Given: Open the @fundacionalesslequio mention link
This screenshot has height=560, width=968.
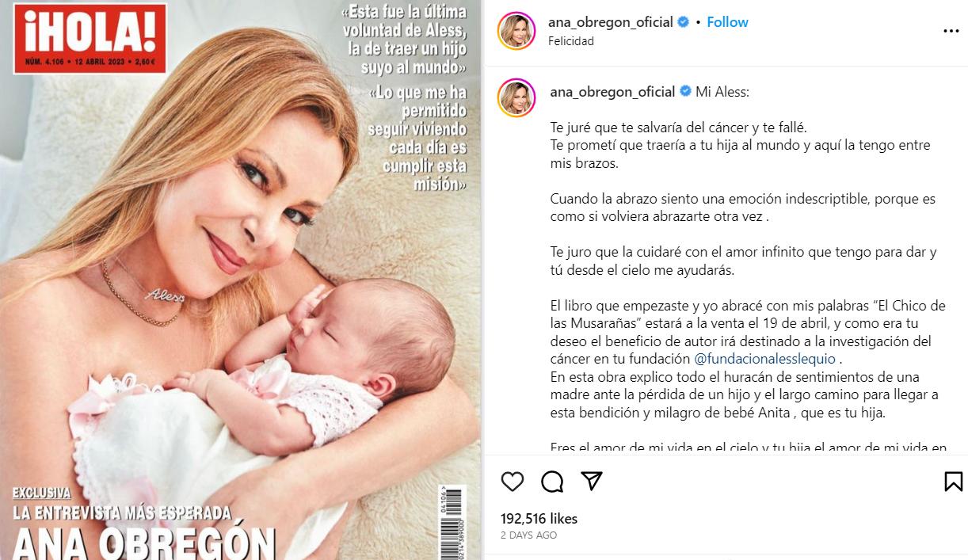Looking at the screenshot, I should pyautogui.click(x=753, y=358).
